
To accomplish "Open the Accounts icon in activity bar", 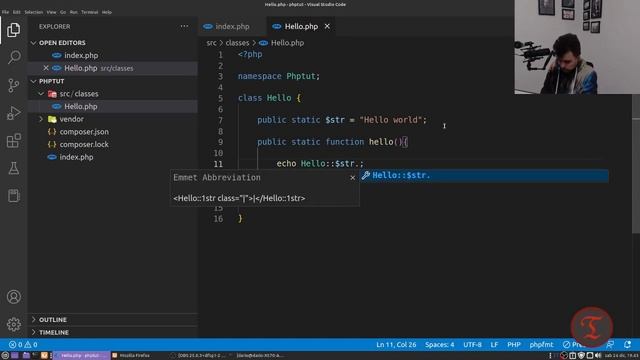I will 13,297.
